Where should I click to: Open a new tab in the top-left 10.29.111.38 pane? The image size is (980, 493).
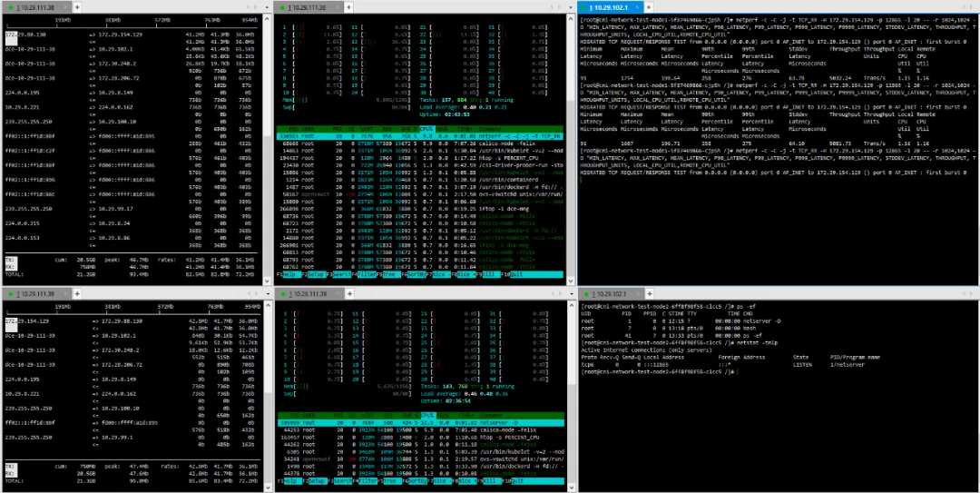coord(77,7)
